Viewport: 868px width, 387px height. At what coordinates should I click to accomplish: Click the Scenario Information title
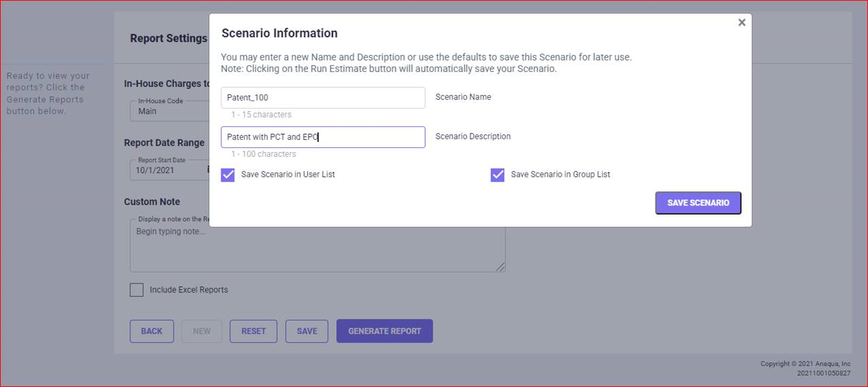(279, 33)
